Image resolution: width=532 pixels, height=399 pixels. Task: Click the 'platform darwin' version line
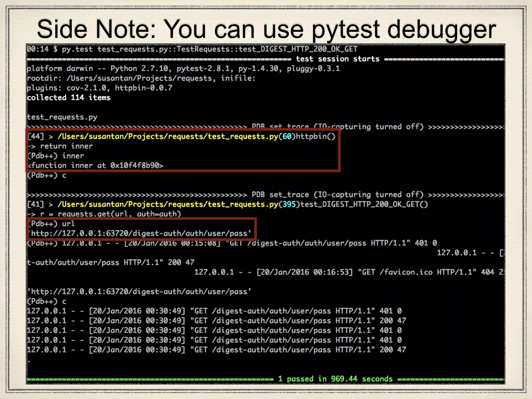tap(183, 69)
